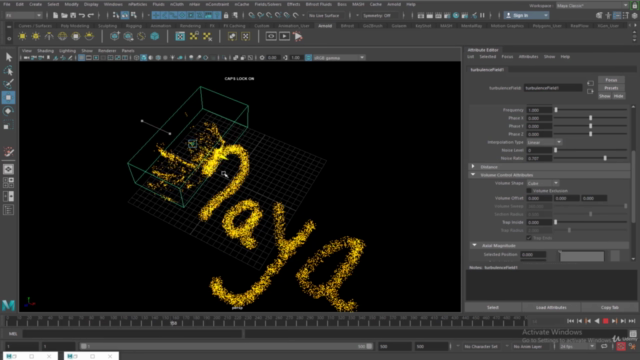This screenshot has width=640, height=360.
Task: Open the Volume Shape Cube dropdown
Action: pyautogui.click(x=542, y=183)
